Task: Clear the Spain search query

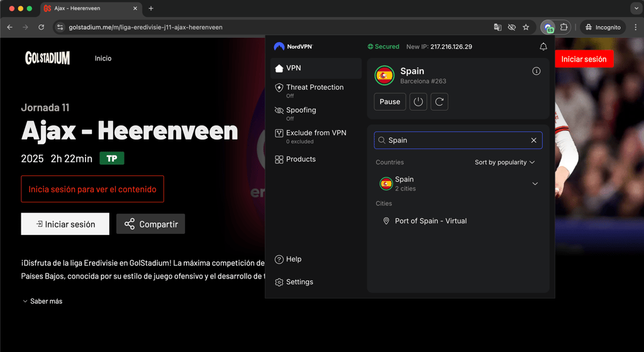Action: click(533, 140)
